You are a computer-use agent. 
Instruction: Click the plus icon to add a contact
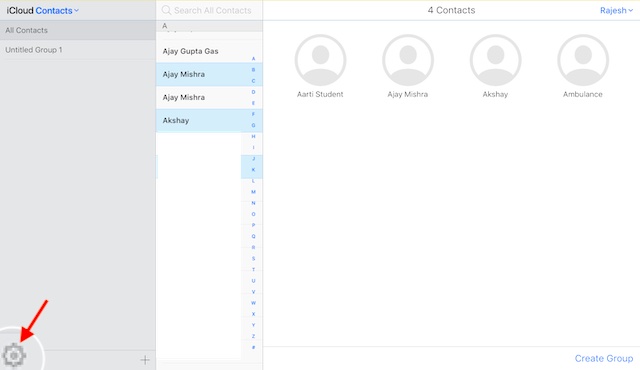click(x=145, y=360)
